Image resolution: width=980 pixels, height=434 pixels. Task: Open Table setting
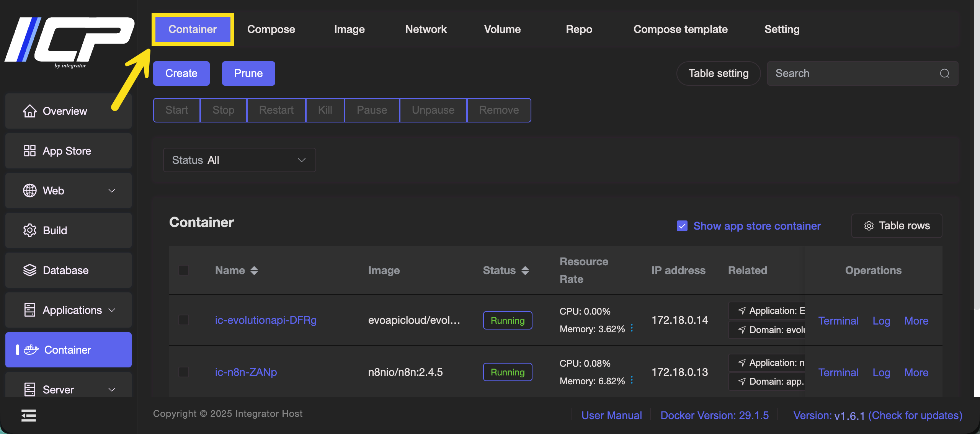tap(718, 73)
